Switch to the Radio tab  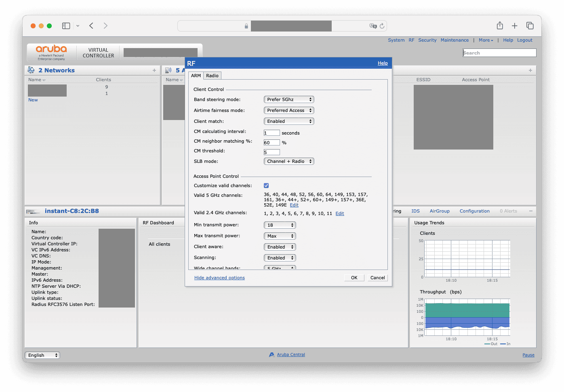point(212,76)
